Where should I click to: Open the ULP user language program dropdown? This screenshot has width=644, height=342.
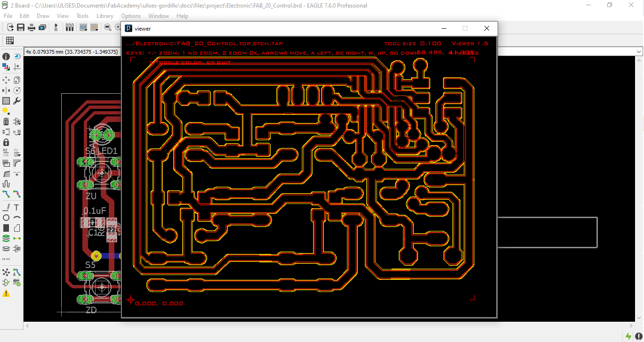[94, 27]
